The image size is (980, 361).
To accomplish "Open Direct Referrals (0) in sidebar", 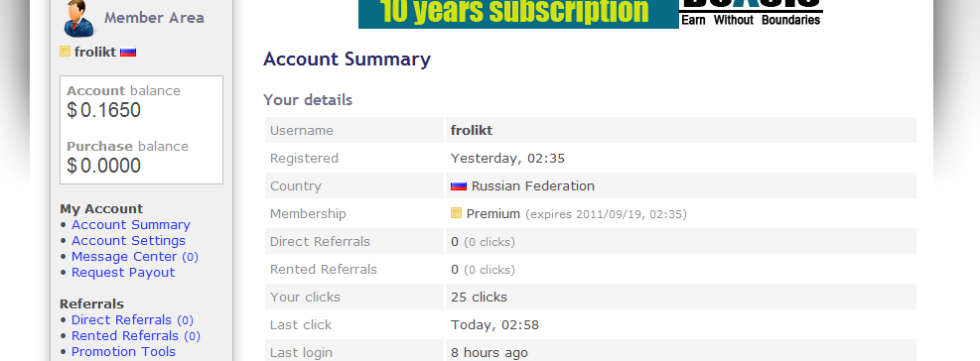I will [132, 319].
